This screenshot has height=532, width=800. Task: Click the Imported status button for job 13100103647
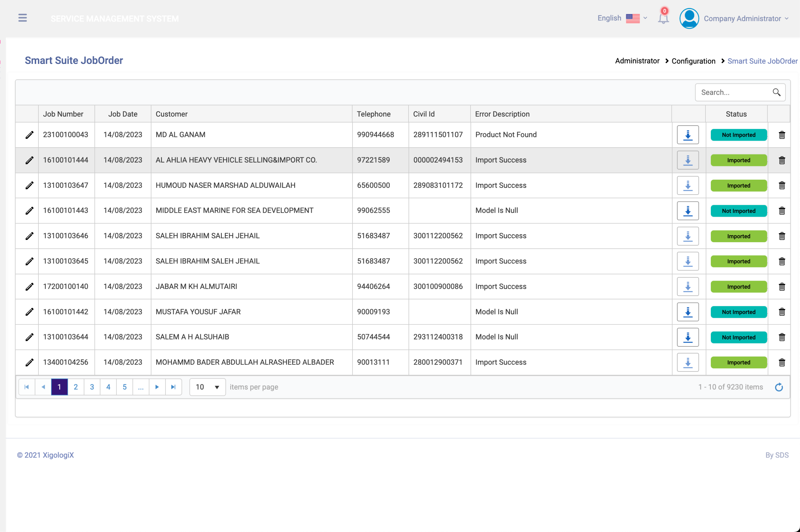pyautogui.click(x=739, y=185)
